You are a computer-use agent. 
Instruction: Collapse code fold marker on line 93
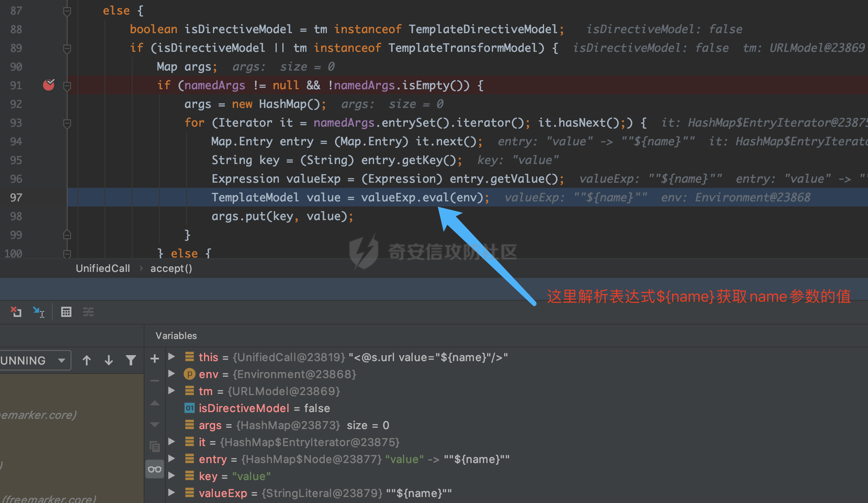click(67, 123)
